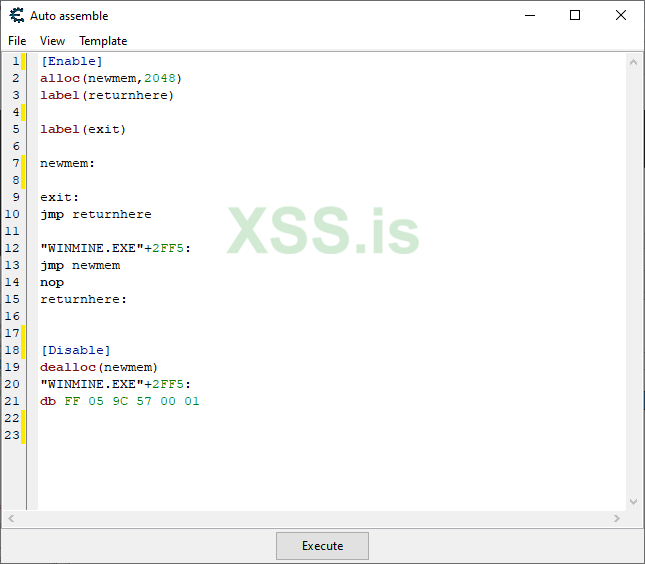Viewport: 645px width, 564px height.
Task: Minimize the Auto assemble window
Action: coord(530,16)
